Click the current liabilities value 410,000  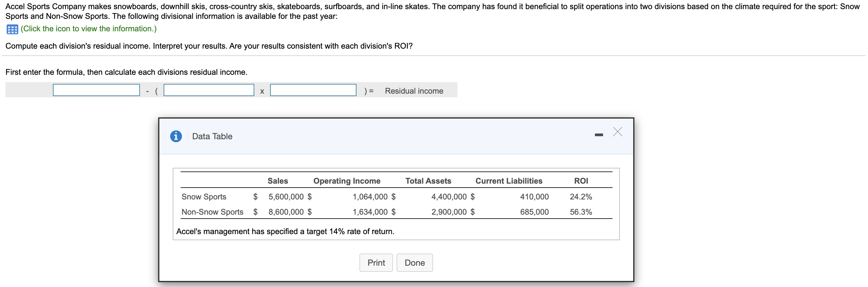pos(534,197)
